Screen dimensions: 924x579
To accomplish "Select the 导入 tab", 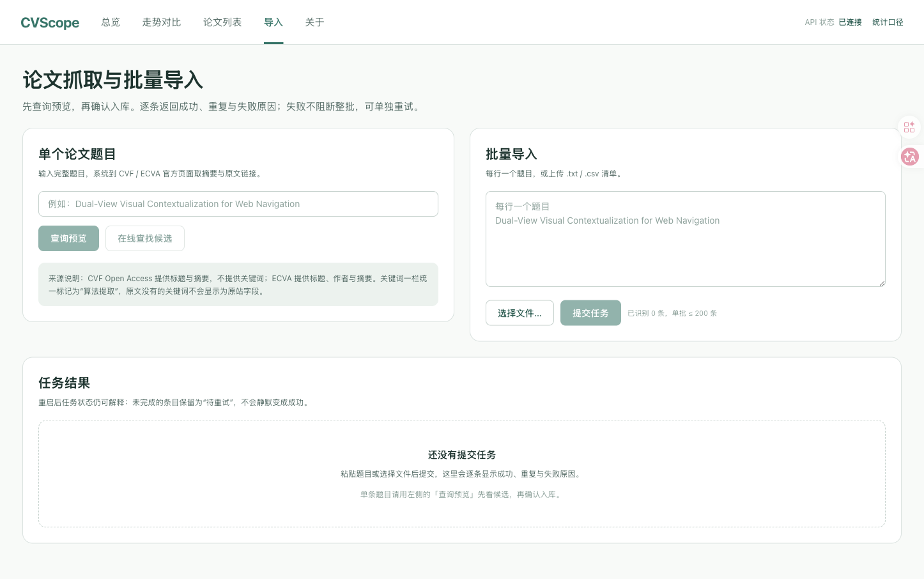I will (273, 22).
